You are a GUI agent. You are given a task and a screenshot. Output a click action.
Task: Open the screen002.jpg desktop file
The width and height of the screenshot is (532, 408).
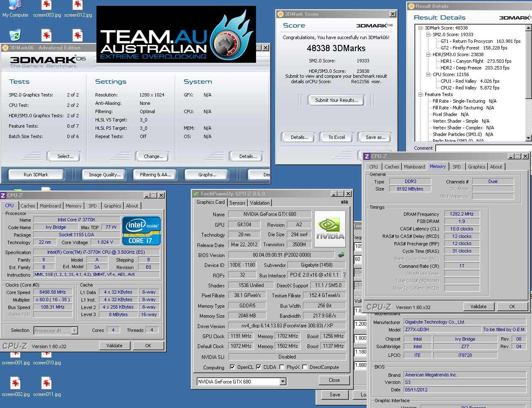pyautogui.click(x=15, y=383)
